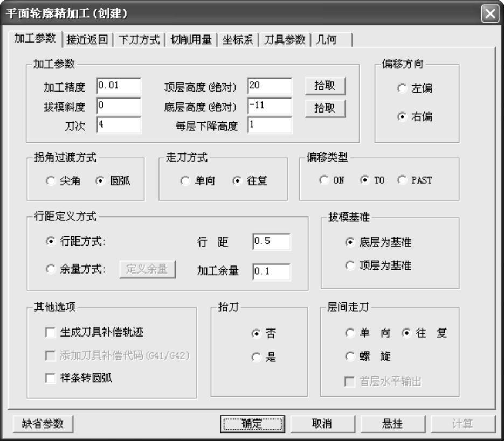Click the 缺省参数 button

pyautogui.click(x=43, y=424)
